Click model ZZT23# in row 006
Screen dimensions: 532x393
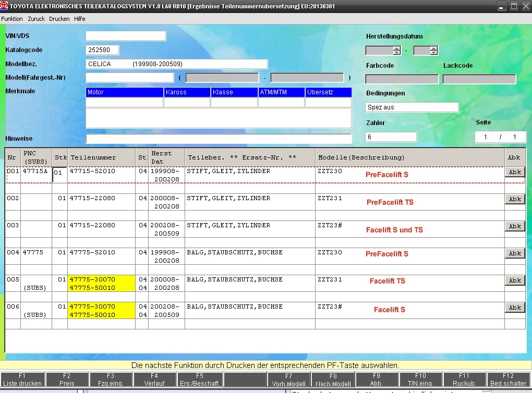point(330,306)
